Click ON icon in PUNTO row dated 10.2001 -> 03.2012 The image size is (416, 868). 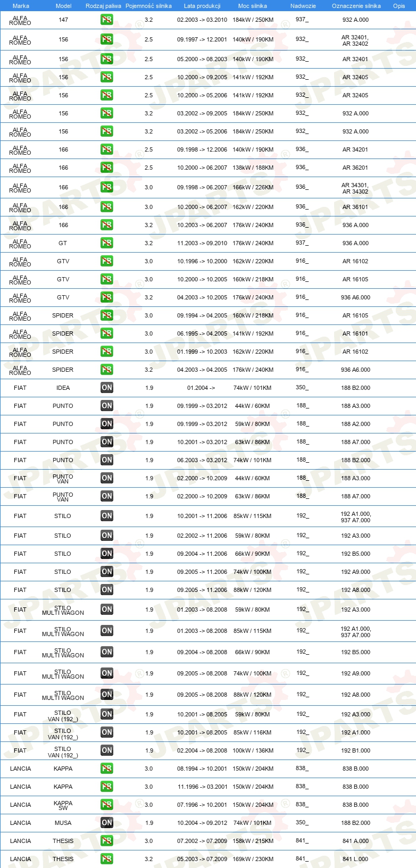click(107, 442)
